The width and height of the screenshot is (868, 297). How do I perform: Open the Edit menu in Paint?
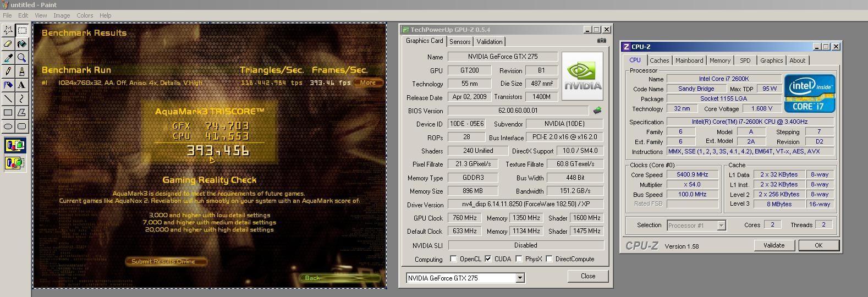tap(23, 15)
